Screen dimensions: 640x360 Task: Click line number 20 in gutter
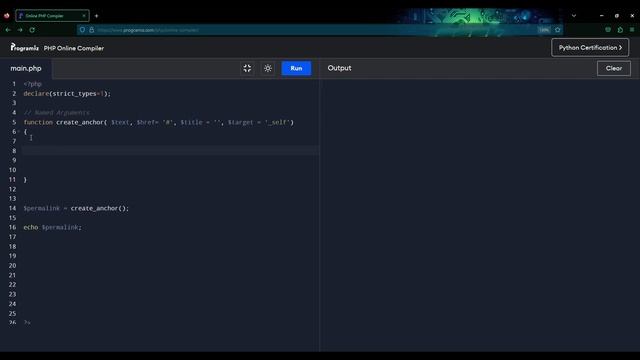coord(13,266)
